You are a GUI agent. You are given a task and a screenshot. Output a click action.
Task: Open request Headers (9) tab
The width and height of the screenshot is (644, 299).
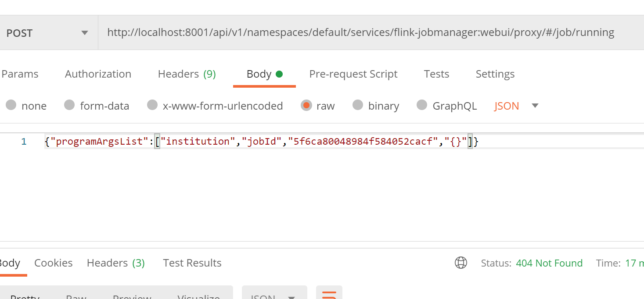pos(187,74)
